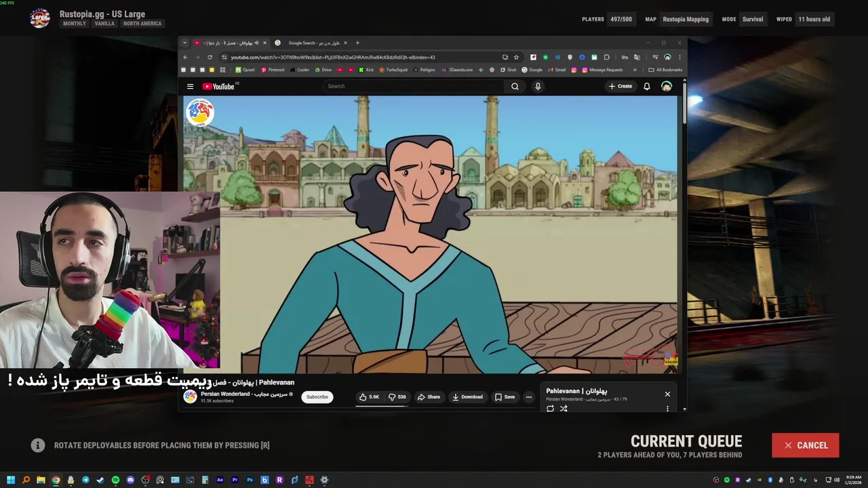Image resolution: width=868 pixels, height=488 pixels.
Task: Open Photoshop from the taskbar
Action: (x=250, y=480)
